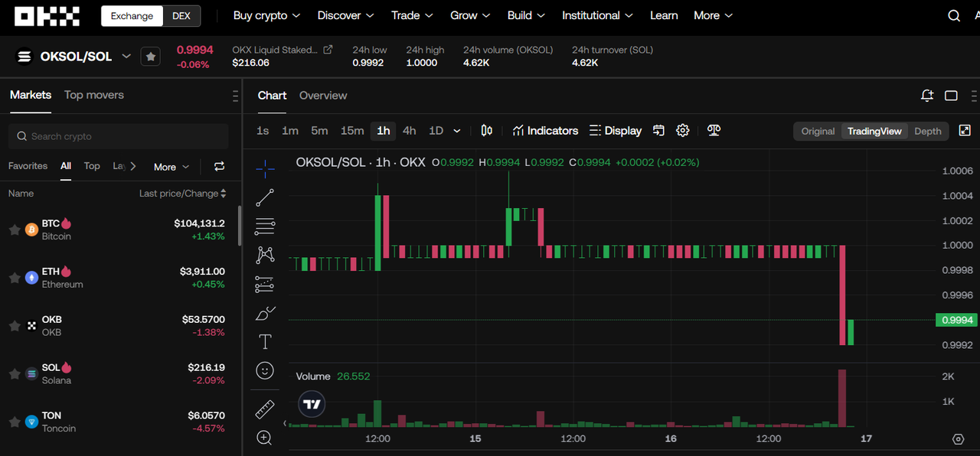980x456 pixels.
Task: Open Display settings
Action: click(x=616, y=131)
